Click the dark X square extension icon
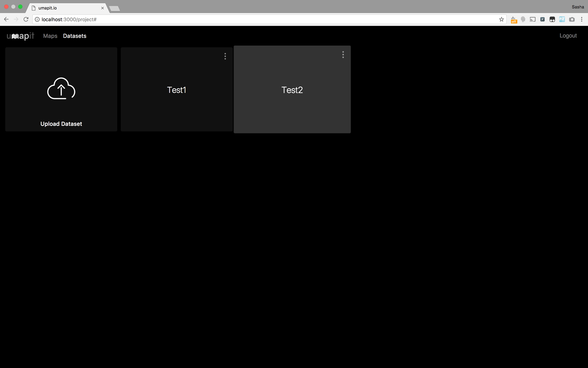The height and width of the screenshot is (368, 588). point(542,19)
